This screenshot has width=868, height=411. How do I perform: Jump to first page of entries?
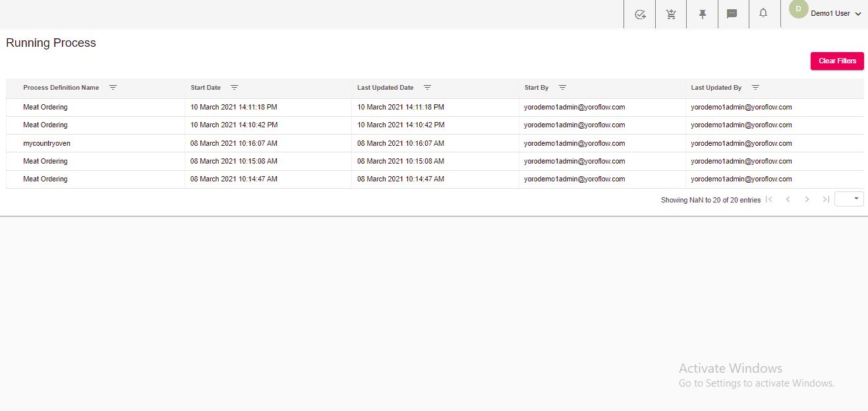[x=769, y=199]
